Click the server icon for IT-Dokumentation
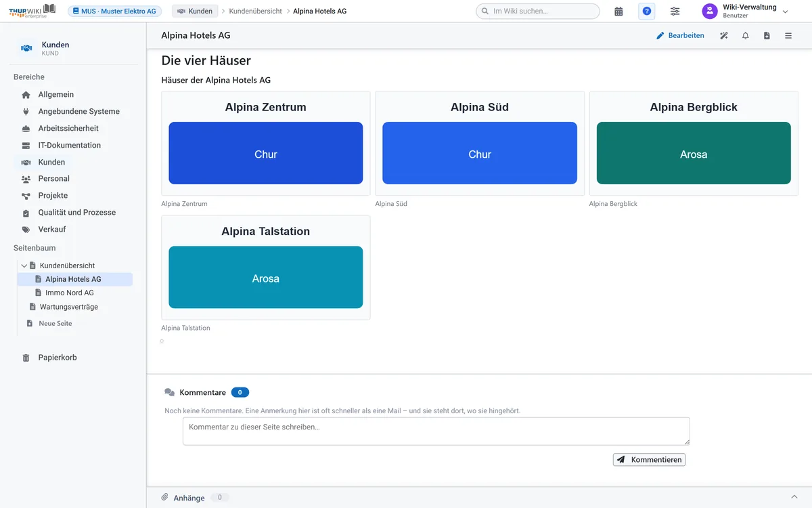The height and width of the screenshot is (508, 812). coord(26,146)
